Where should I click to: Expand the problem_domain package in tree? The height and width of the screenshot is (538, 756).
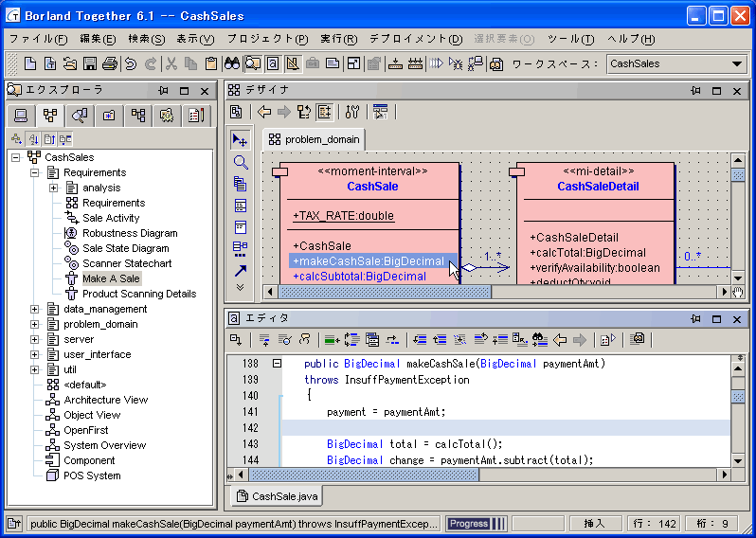[35, 324]
